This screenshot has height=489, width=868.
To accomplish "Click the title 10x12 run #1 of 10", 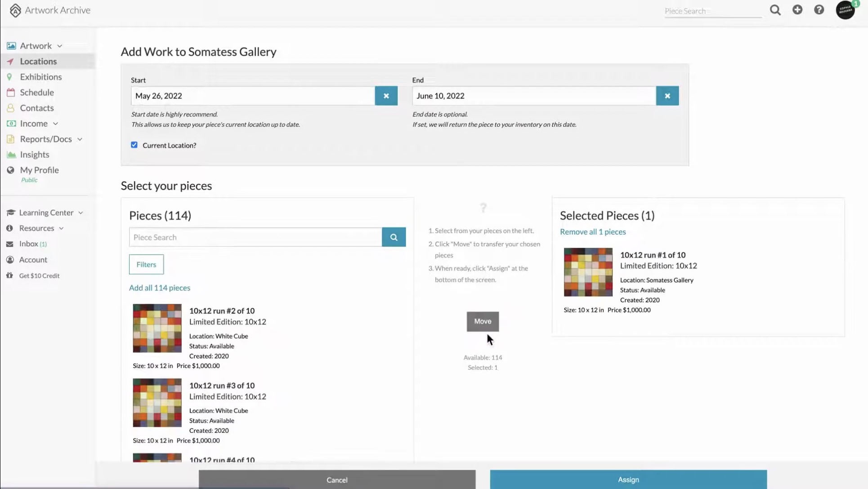I will coord(653,255).
